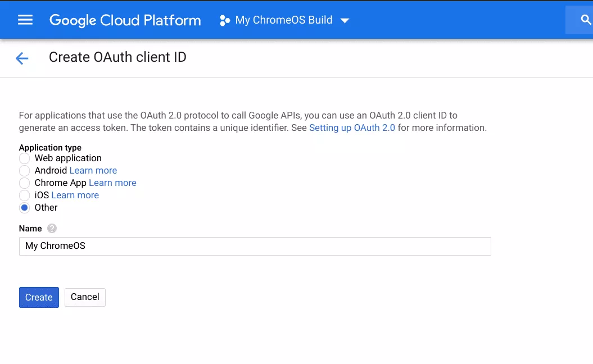Open Learn more link beside iOS

[x=75, y=195]
